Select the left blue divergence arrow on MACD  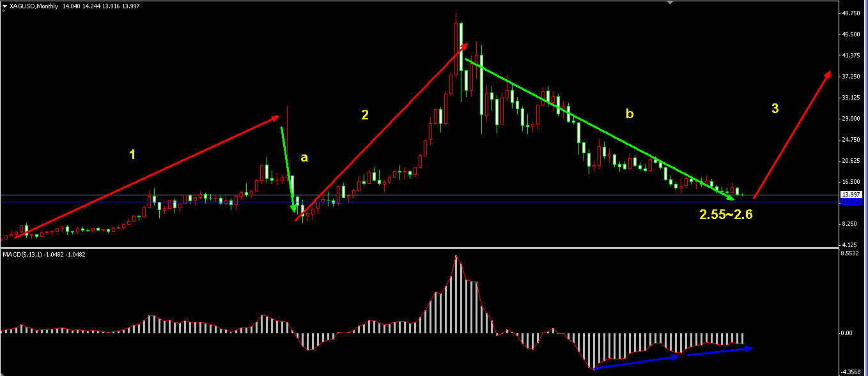pyautogui.click(x=636, y=362)
